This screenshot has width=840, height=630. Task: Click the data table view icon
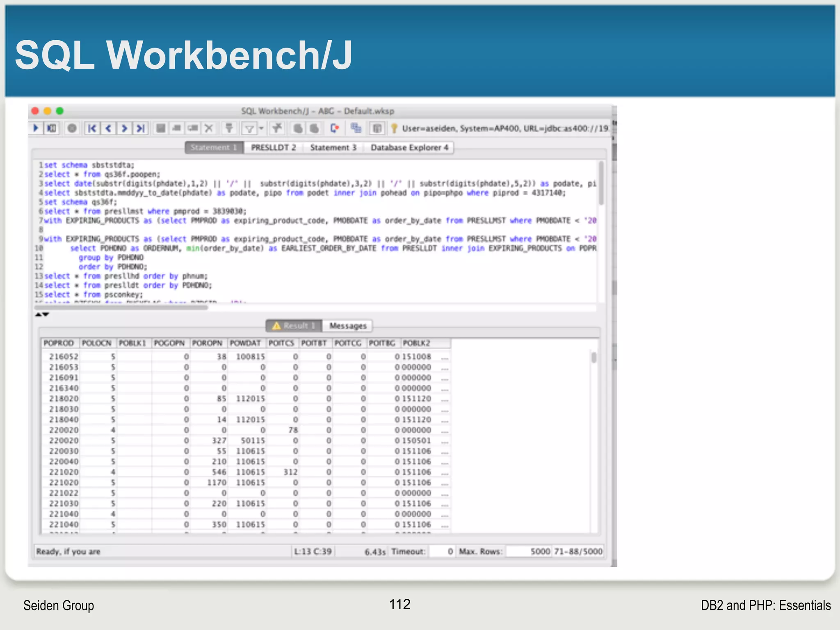click(377, 128)
